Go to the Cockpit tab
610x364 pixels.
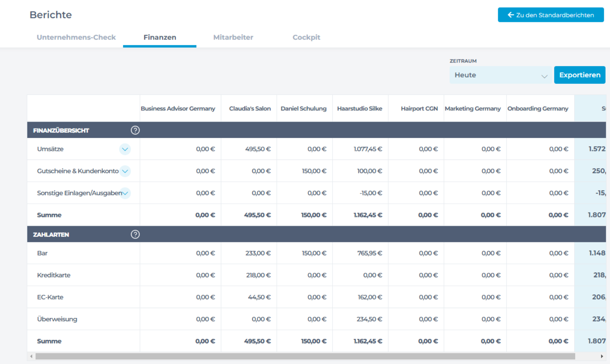306,38
